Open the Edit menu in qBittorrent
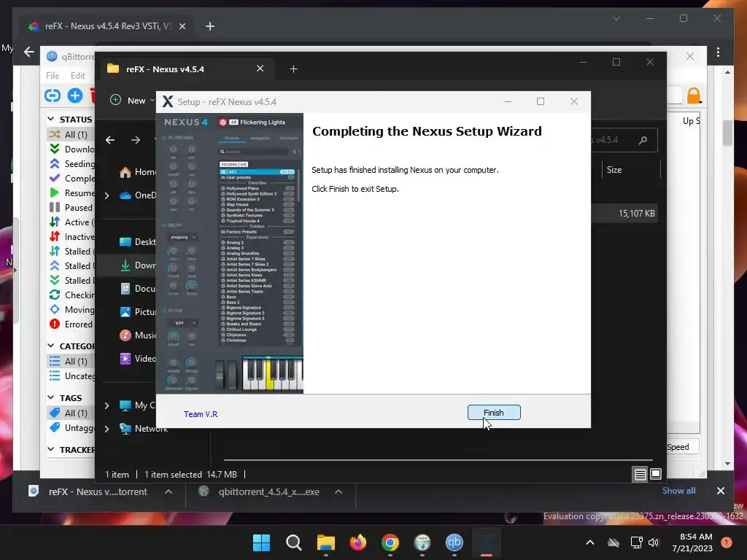The image size is (747, 560). (77, 76)
